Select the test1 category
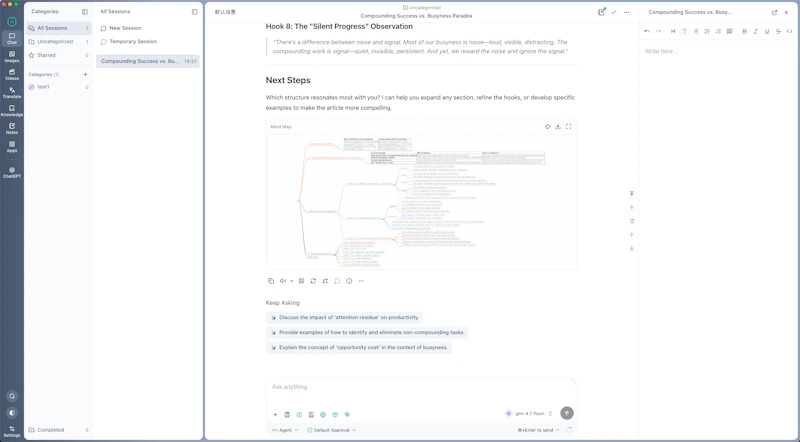This screenshot has width=800, height=442. [x=59, y=87]
